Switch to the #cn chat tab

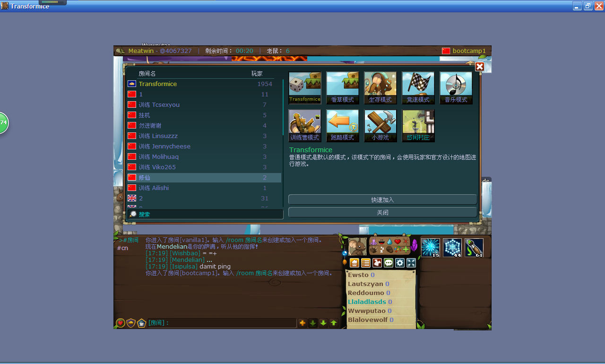pos(122,248)
